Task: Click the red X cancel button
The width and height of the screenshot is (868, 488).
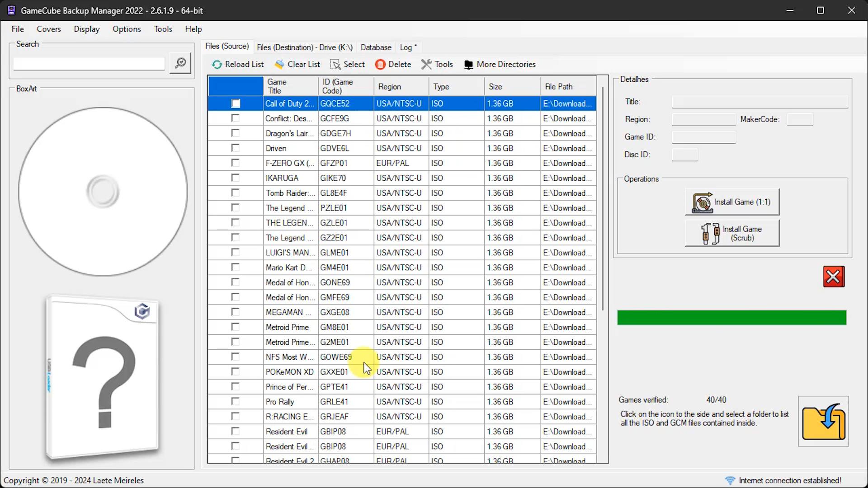Action: 834,277
